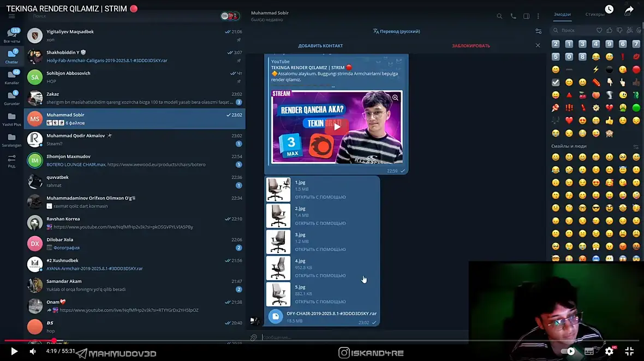
Task: Open the chat three-dot options menu
Action: click(x=538, y=16)
